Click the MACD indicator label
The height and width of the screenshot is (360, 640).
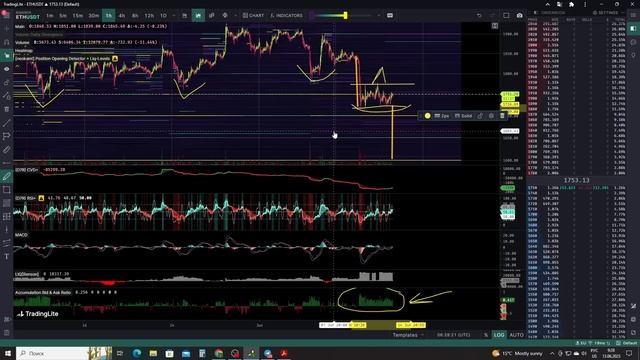click(21, 235)
